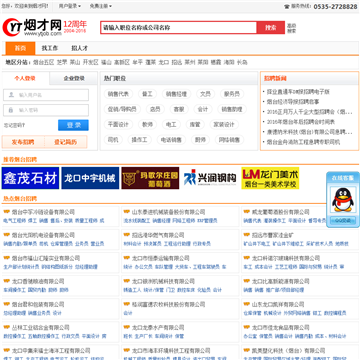This screenshot has height=360, width=360.
Task: Select the 司机 hot job tag
Action: [113, 140]
